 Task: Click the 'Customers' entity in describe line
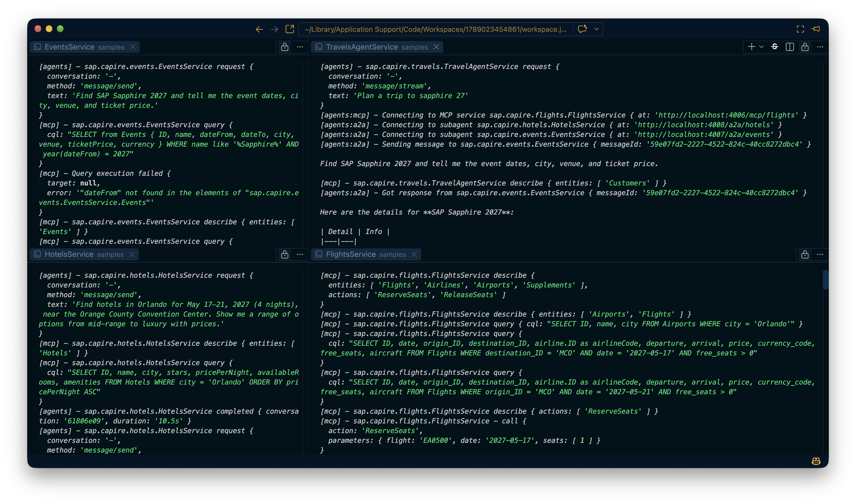coord(627,183)
